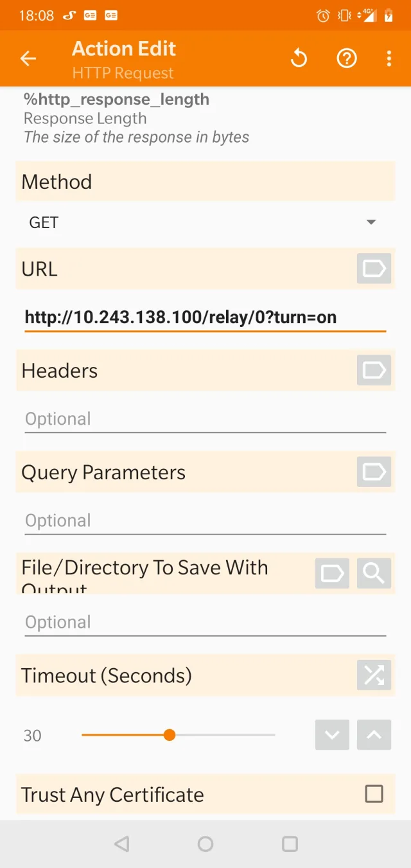411x868 pixels.
Task: Tap the Action Edit title bar
Action: click(x=123, y=48)
